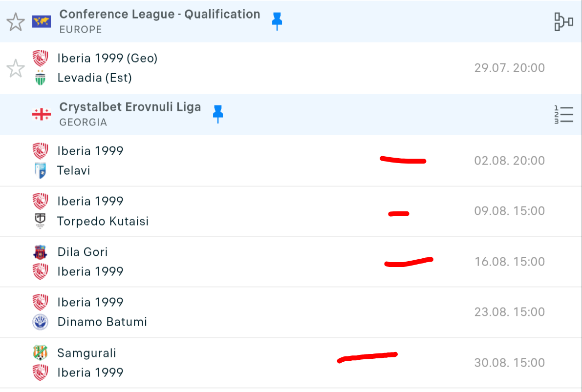Click the Levadia team crest
This screenshot has height=392, width=582.
point(40,78)
